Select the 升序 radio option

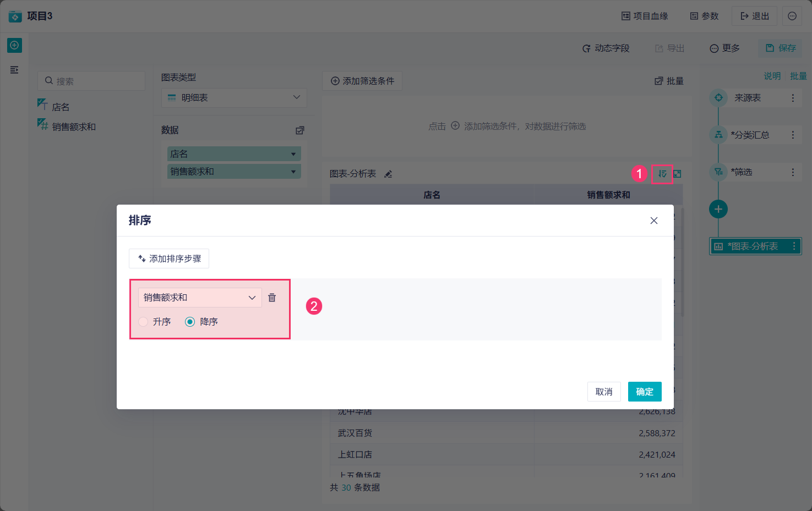click(144, 322)
